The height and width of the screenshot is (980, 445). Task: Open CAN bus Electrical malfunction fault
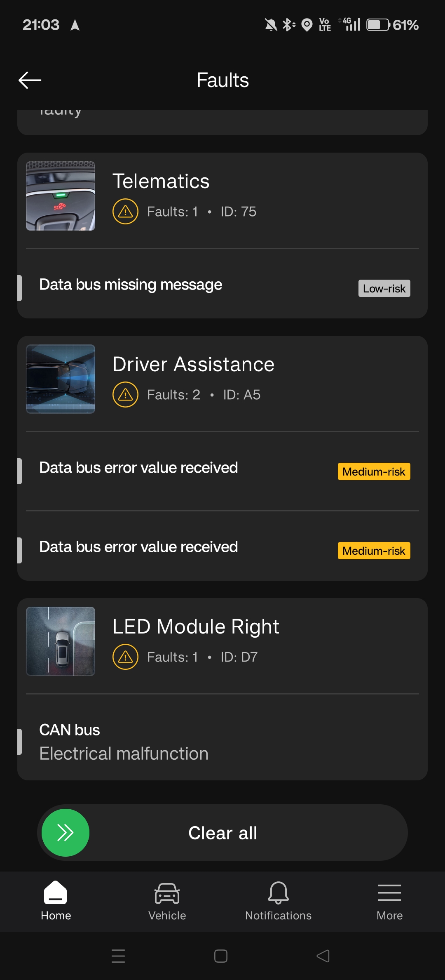(x=222, y=742)
